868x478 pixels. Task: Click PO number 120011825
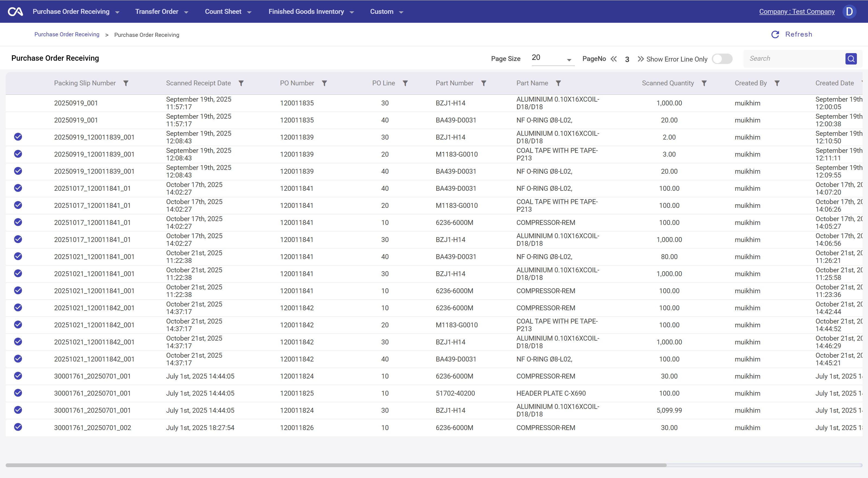click(297, 393)
